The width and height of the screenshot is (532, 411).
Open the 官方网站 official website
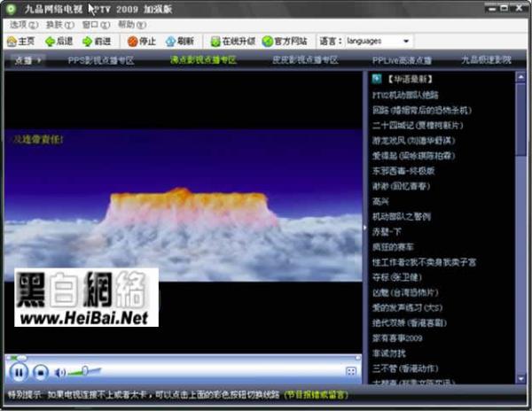click(285, 42)
